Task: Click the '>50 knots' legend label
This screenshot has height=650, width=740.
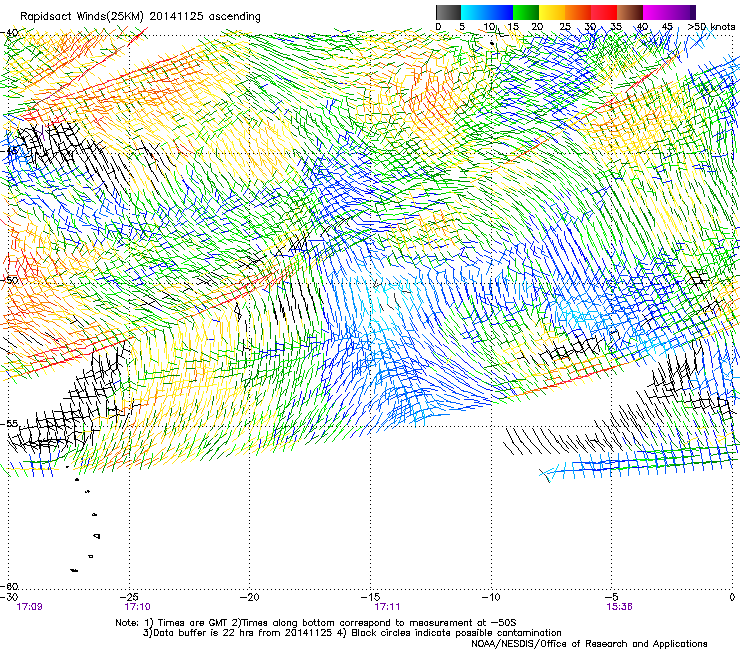Action: [711, 26]
